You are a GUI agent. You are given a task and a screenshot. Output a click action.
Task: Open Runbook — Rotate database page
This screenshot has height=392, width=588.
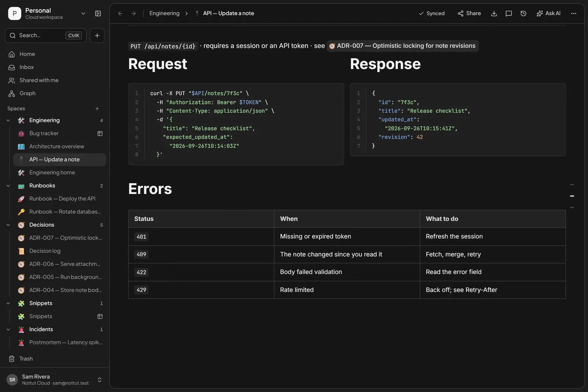pos(60,212)
